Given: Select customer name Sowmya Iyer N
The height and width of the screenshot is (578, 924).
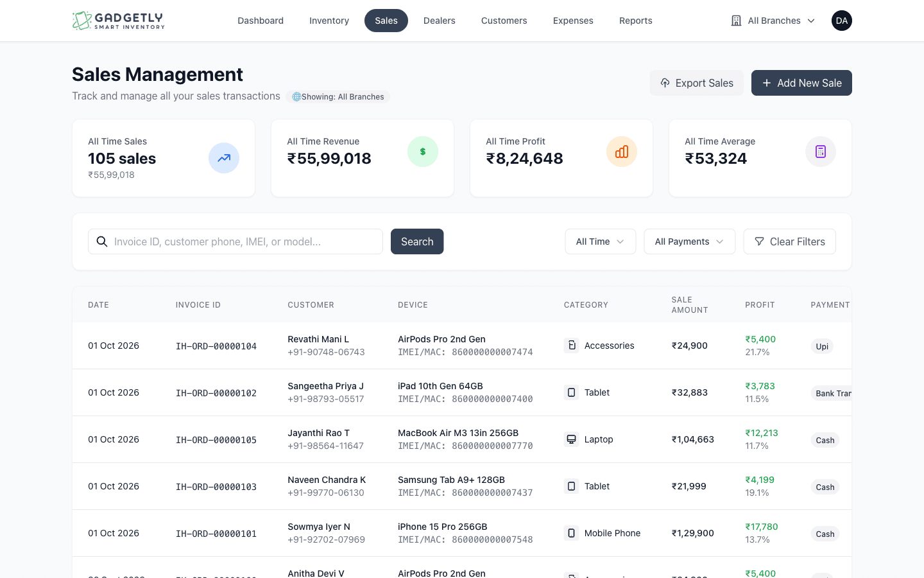Looking at the screenshot, I should tap(319, 527).
